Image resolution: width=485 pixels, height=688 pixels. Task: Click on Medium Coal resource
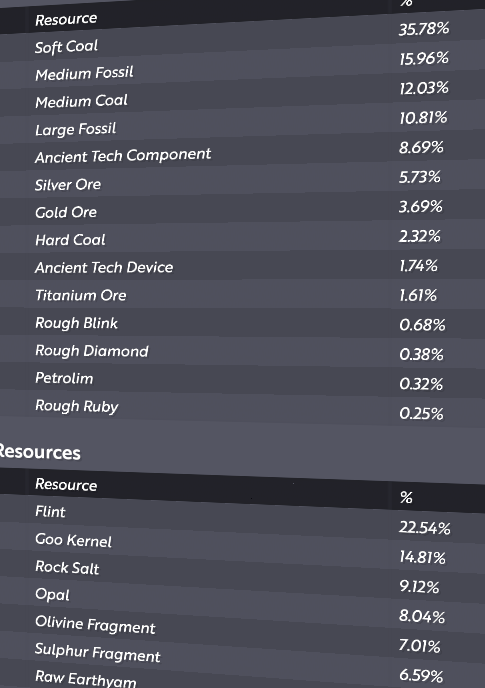click(x=82, y=101)
